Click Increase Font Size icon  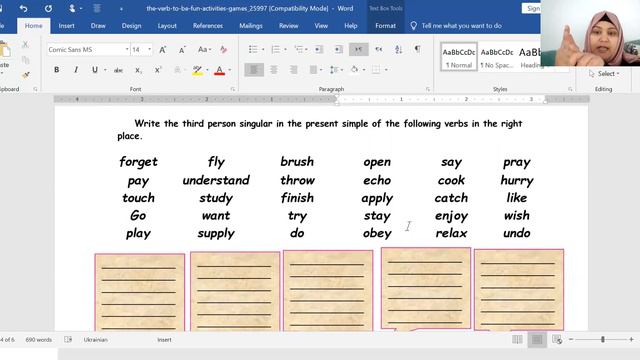162,50
